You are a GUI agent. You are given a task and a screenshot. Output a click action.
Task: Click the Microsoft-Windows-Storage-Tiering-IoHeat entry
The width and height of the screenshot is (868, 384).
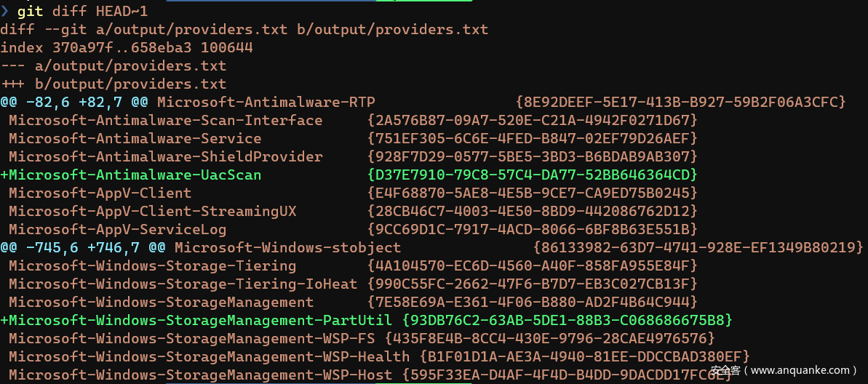coord(183,284)
